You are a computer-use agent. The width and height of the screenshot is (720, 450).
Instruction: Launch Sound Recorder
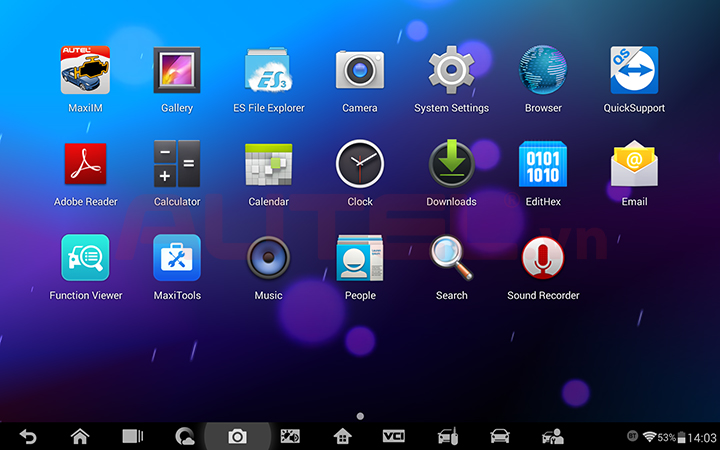(x=543, y=258)
